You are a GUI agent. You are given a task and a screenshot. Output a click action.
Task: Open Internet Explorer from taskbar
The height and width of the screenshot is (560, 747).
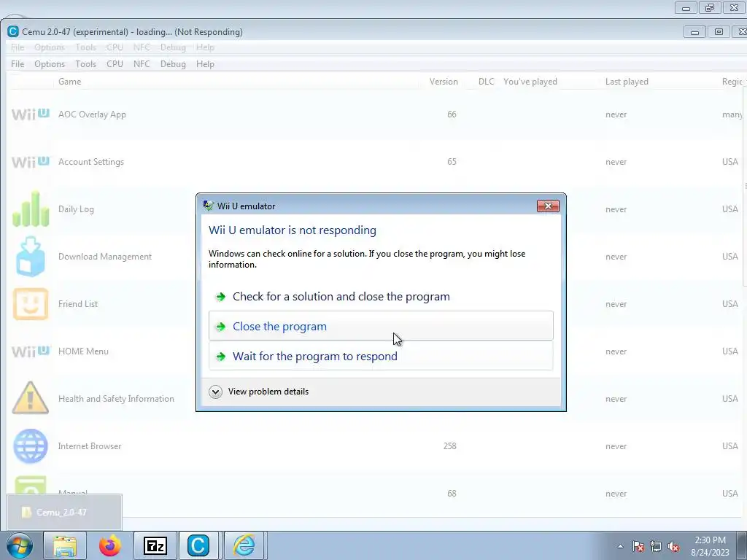pyautogui.click(x=244, y=545)
